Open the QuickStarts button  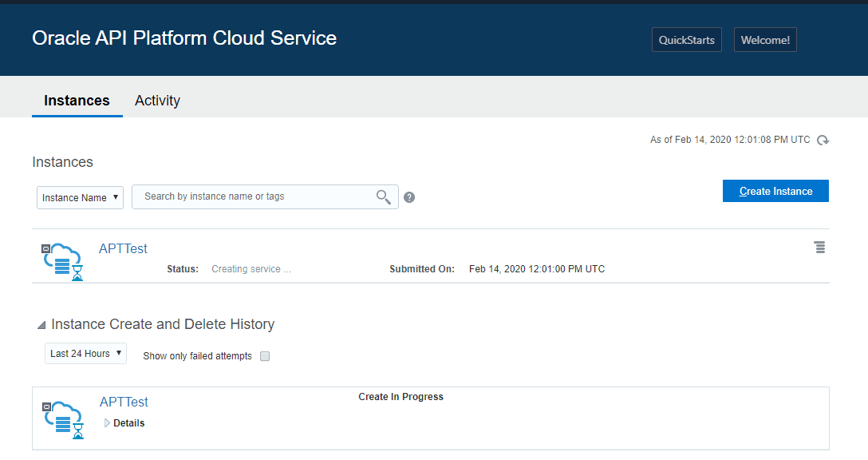[x=686, y=40]
